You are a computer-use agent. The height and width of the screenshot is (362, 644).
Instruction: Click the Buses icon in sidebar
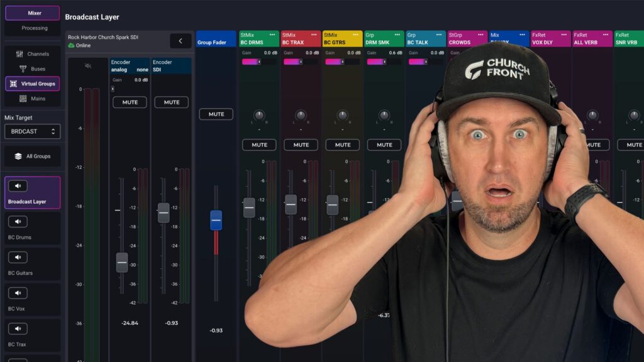23,69
